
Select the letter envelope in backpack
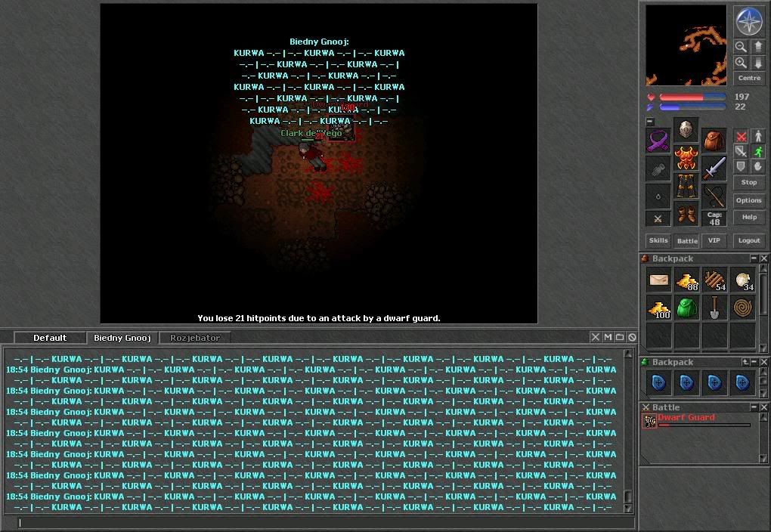pos(659,280)
